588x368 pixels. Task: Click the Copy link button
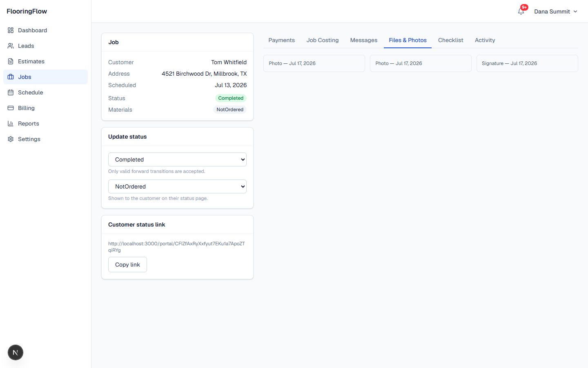[x=127, y=265]
